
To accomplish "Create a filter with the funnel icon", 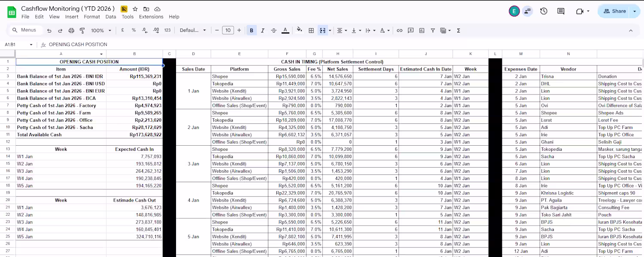I will point(433,31).
